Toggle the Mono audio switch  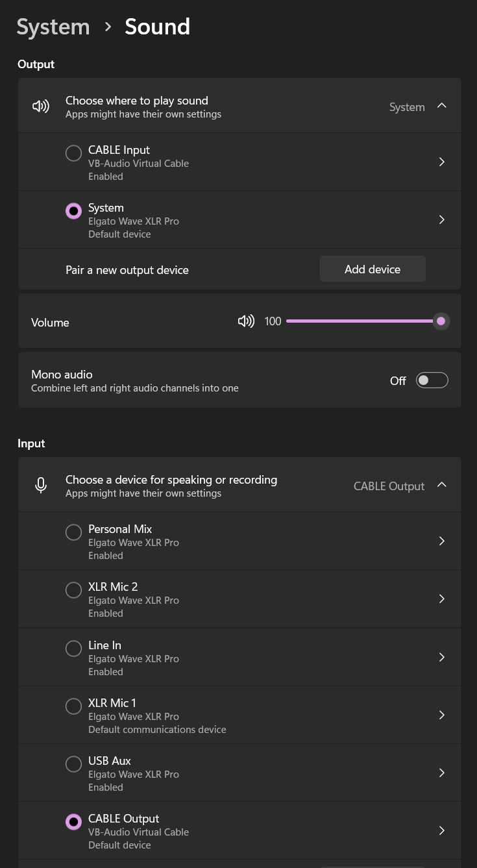pyautogui.click(x=432, y=380)
